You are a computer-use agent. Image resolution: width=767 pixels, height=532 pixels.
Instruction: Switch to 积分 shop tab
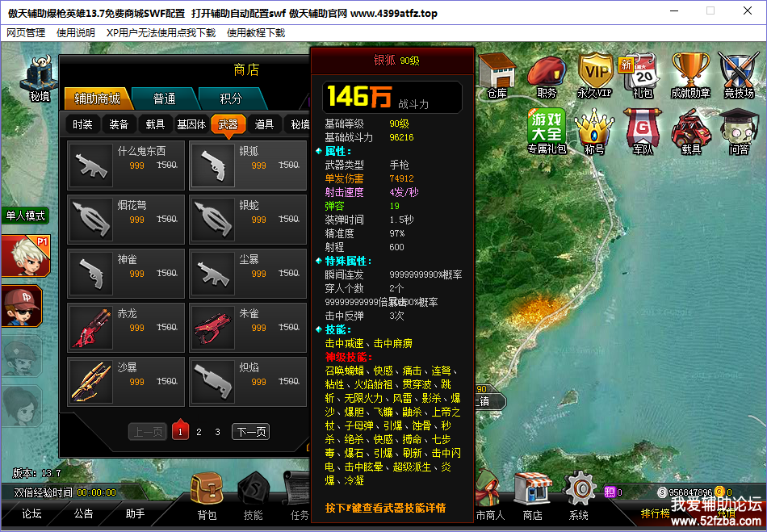pyautogui.click(x=232, y=98)
